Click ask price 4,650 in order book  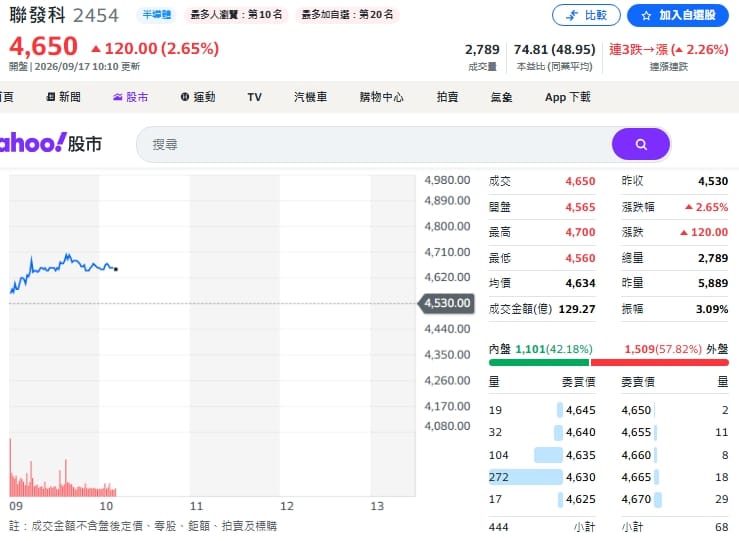pyautogui.click(x=636, y=410)
